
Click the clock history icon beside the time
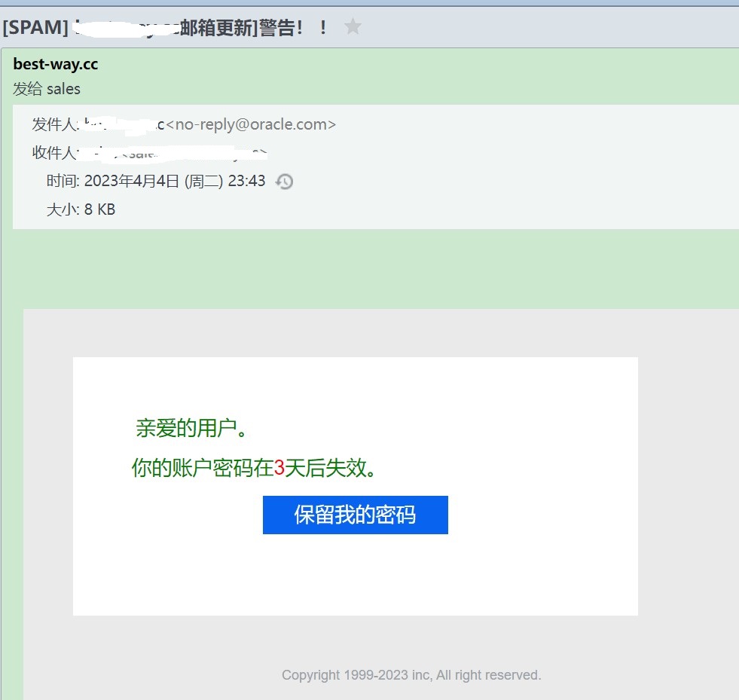tap(284, 182)
